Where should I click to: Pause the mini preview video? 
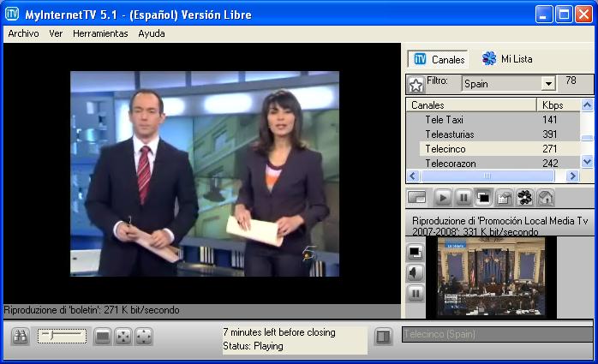coord(415,294)
